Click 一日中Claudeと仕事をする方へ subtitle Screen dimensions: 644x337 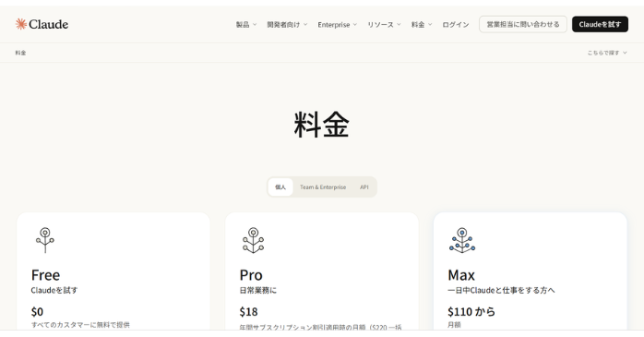501,290
